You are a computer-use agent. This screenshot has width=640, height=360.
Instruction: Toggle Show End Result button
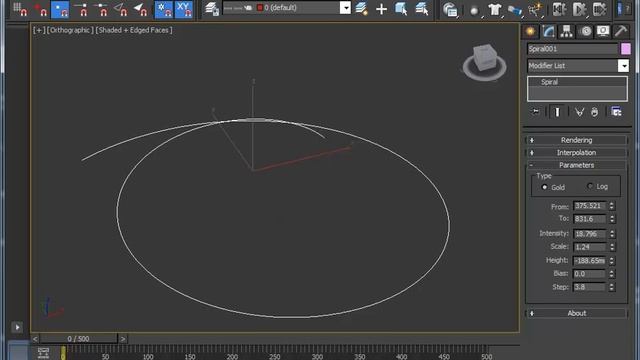[x=557, y=111]
